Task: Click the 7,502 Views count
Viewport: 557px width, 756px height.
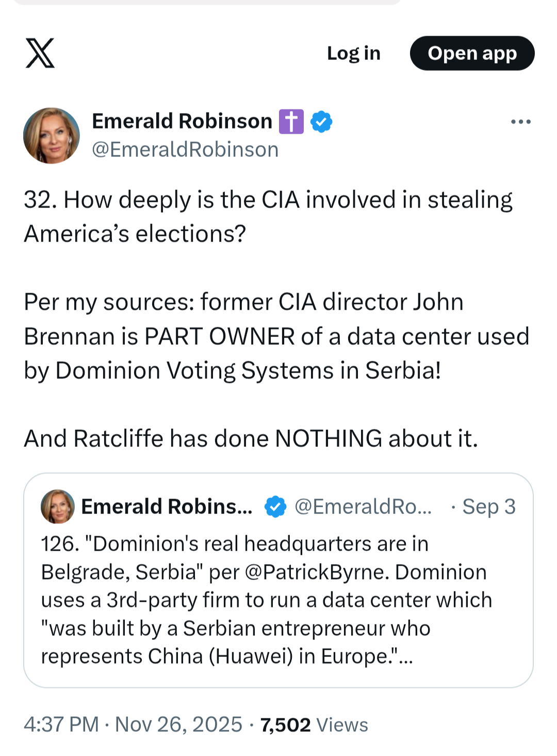Action: [x=314, y=725]
